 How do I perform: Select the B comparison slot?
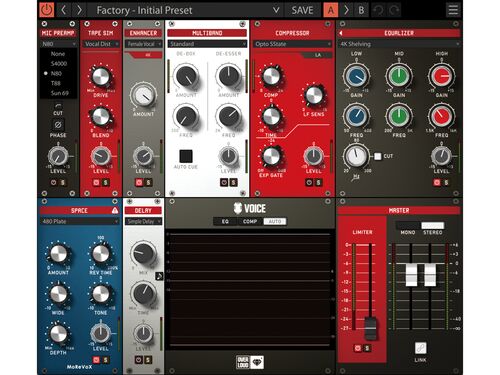[361, 10]
